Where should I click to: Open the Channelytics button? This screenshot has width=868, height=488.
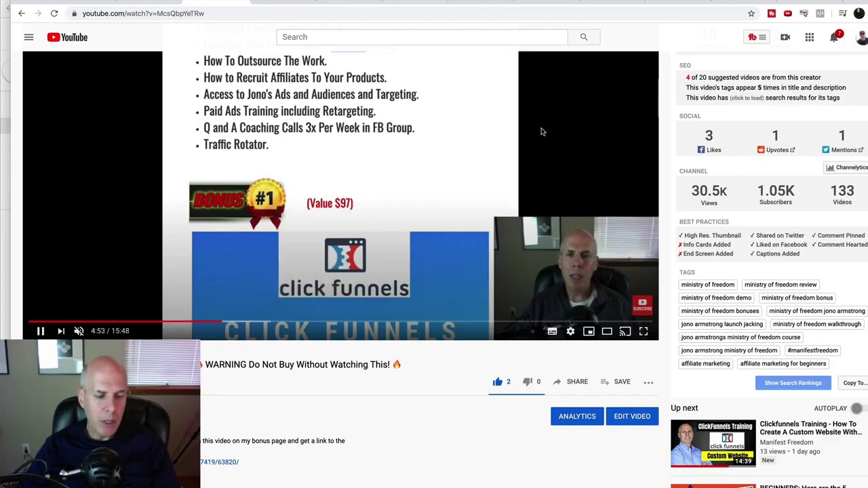tap(846, 167)
